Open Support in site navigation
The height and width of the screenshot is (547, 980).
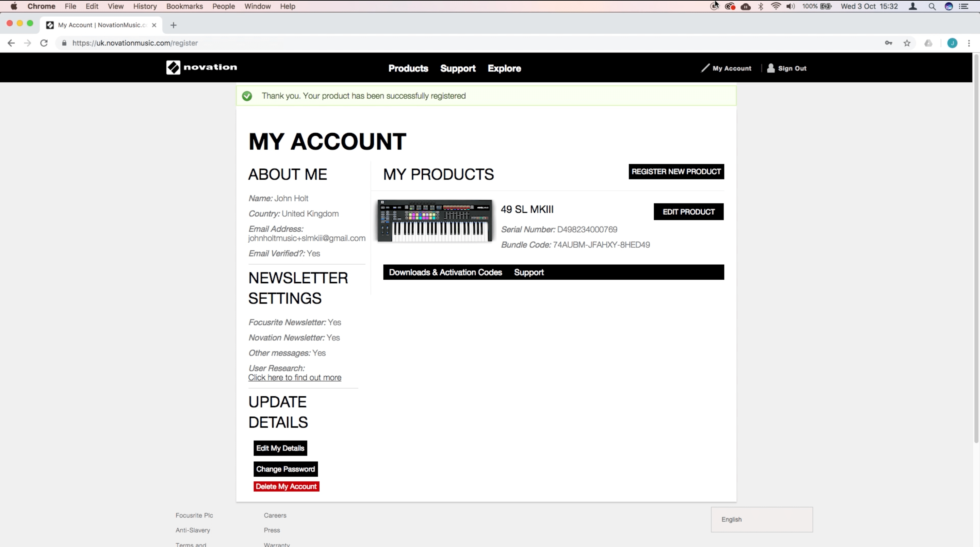(458, 68)
